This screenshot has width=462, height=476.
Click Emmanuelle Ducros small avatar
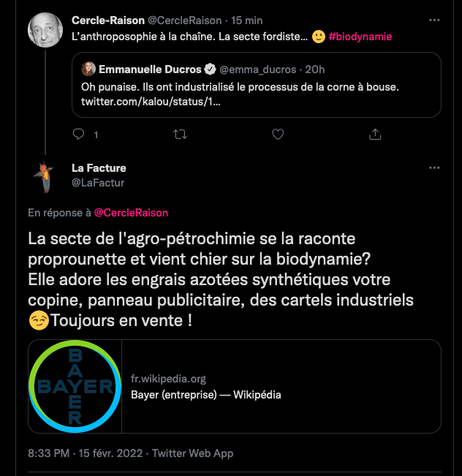pyautogui.click(x=88, y=69)
